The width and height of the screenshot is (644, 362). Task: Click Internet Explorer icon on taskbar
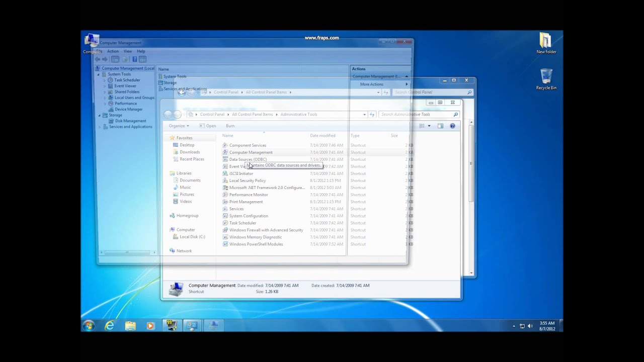pyautogui.click(x=109, y=325)
